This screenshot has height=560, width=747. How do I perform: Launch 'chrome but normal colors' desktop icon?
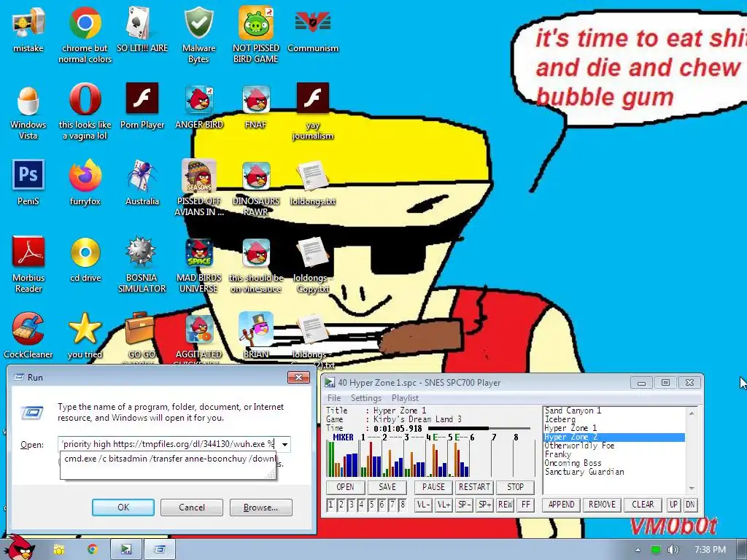click(85, 23)
